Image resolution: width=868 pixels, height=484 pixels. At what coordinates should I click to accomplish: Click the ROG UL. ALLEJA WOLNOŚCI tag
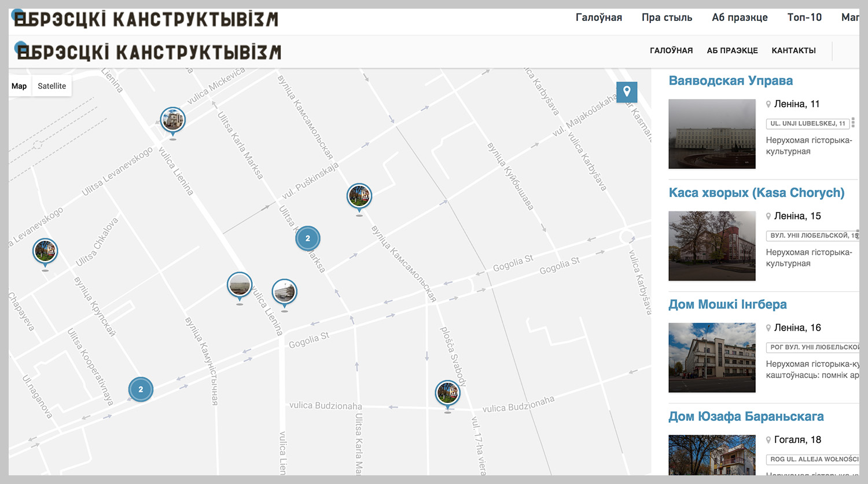pos(812,459)
